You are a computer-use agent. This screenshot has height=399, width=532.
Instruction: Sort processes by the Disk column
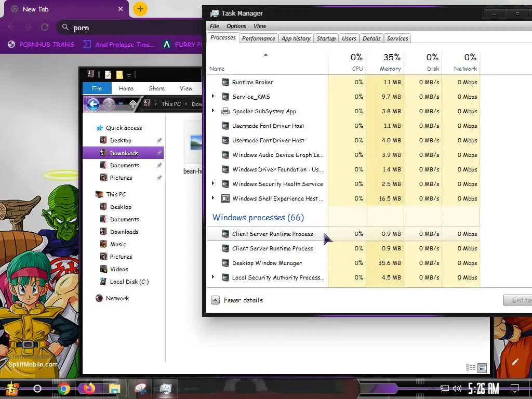(x=423, y=62)
